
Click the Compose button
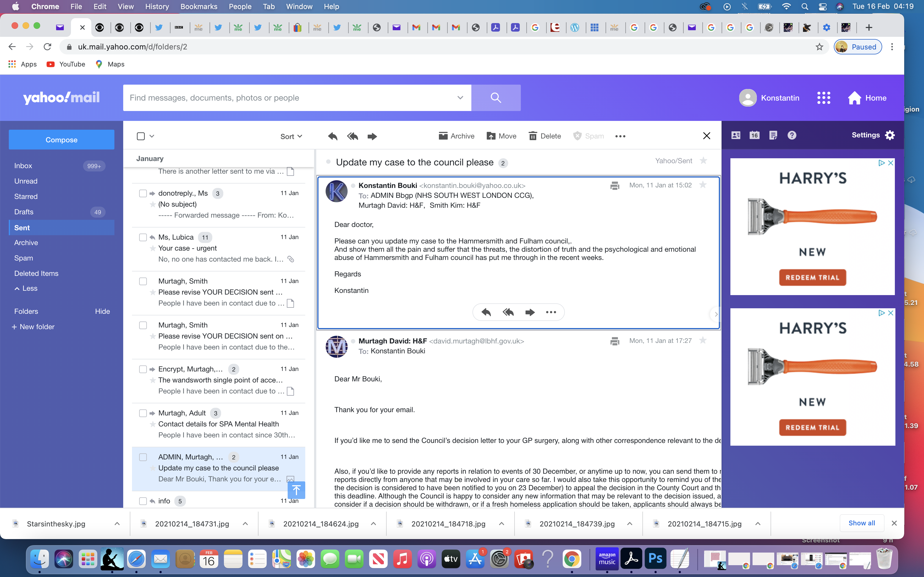(61, 140)
